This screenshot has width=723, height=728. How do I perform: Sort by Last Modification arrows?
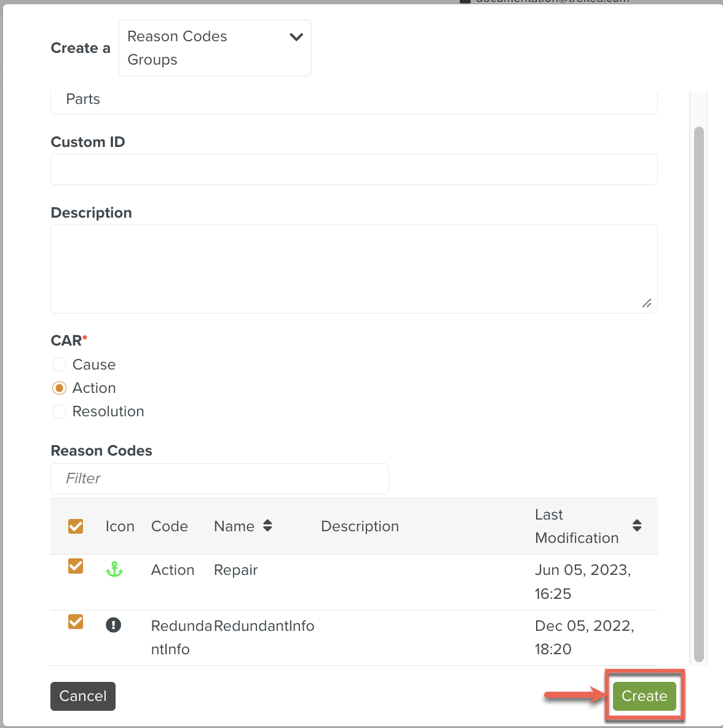[637, 526]
